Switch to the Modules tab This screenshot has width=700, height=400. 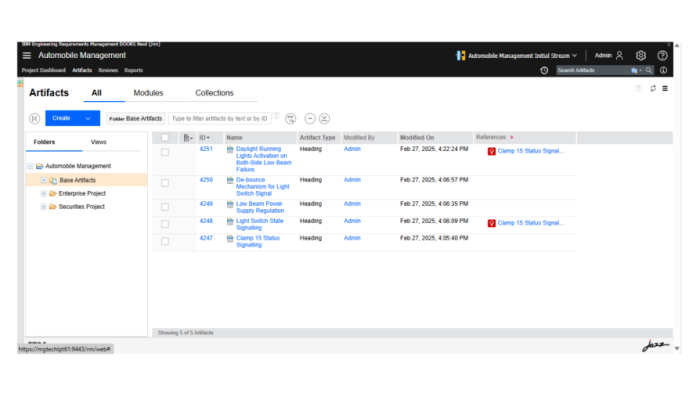[x=148, y=93]
